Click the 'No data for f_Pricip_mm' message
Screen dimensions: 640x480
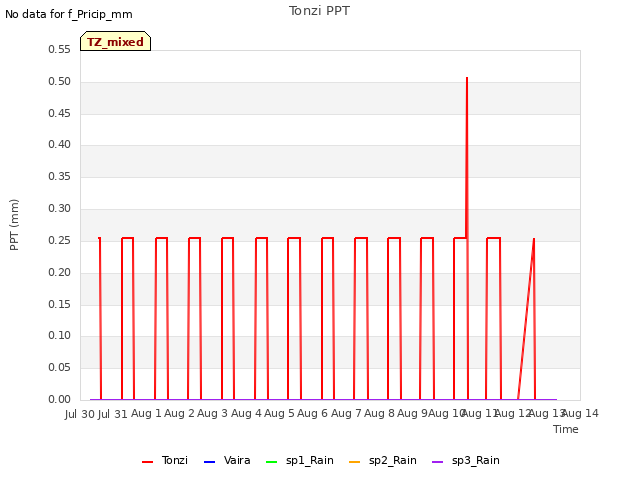(69, 14)
